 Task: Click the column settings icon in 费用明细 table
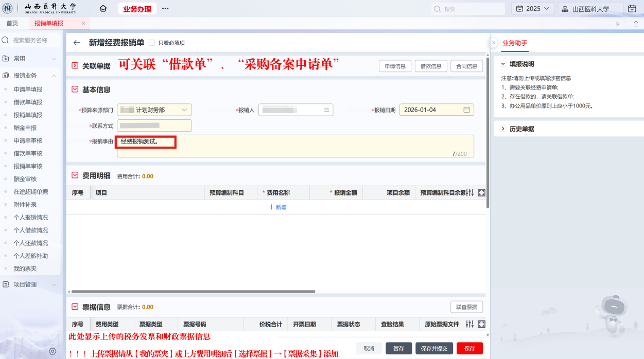click(469, 193)
